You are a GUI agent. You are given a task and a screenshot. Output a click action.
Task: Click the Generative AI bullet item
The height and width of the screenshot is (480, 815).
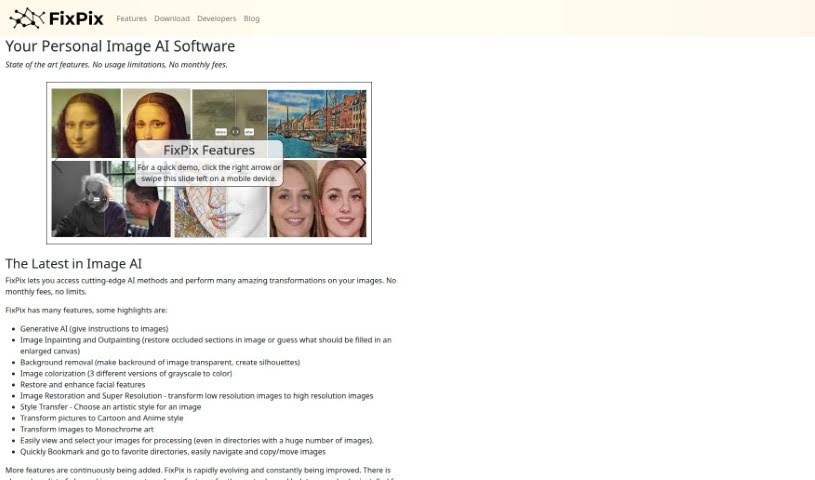(x=94, y=329)
